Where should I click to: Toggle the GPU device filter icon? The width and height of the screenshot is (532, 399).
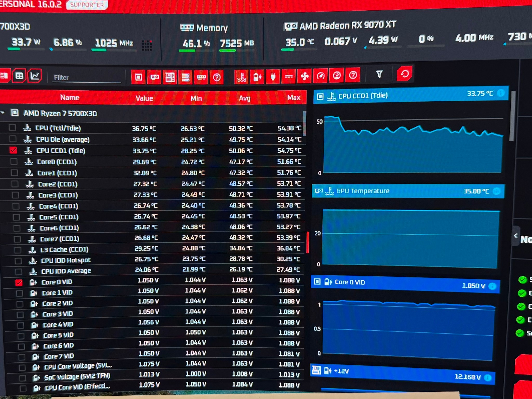[154, 77]
